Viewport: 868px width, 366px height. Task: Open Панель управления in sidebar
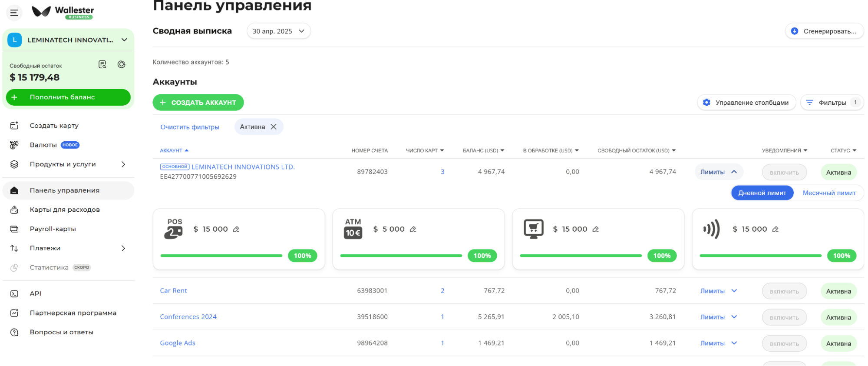pos(69,190)
